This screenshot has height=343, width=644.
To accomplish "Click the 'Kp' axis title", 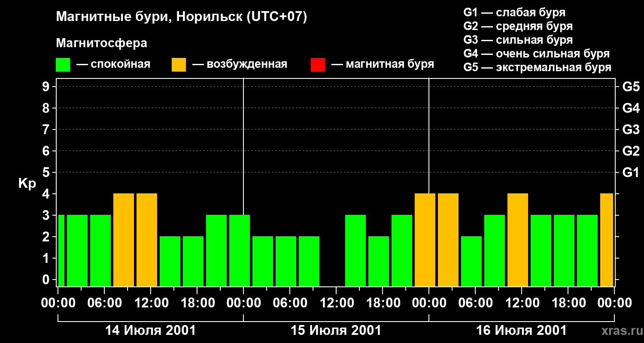I will [x=27, y=184].
